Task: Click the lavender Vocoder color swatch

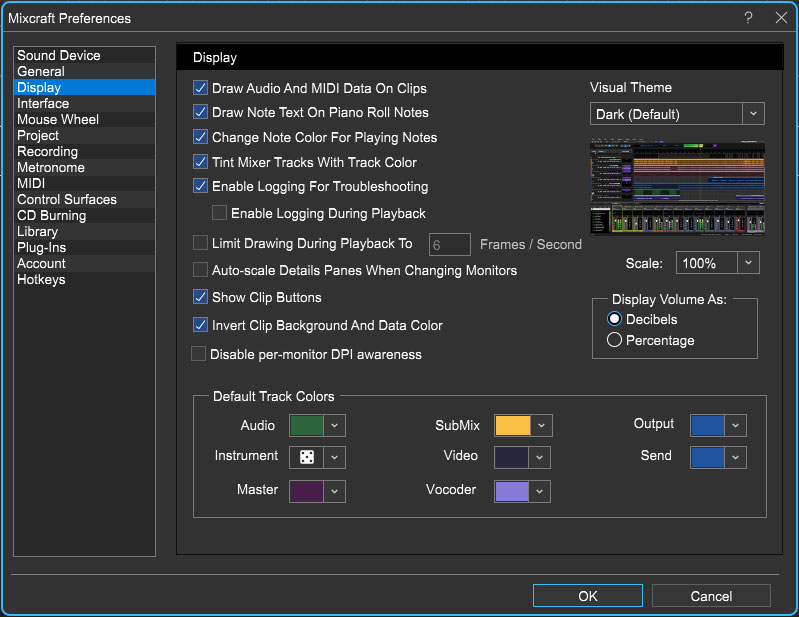Action: (x=512, y=491)
